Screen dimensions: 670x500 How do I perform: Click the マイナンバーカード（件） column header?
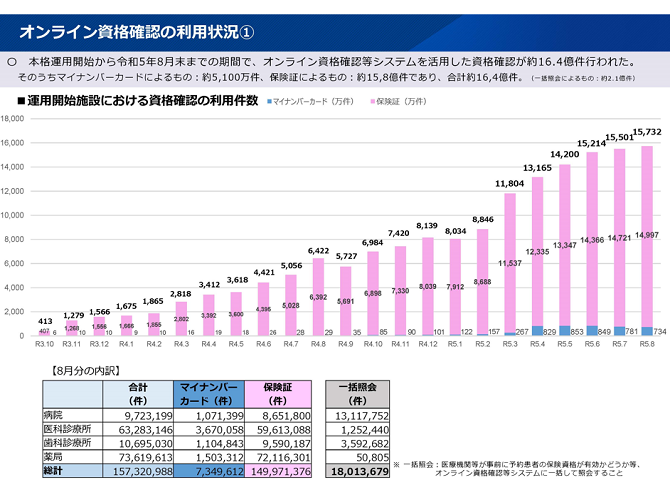coord(209,394)
